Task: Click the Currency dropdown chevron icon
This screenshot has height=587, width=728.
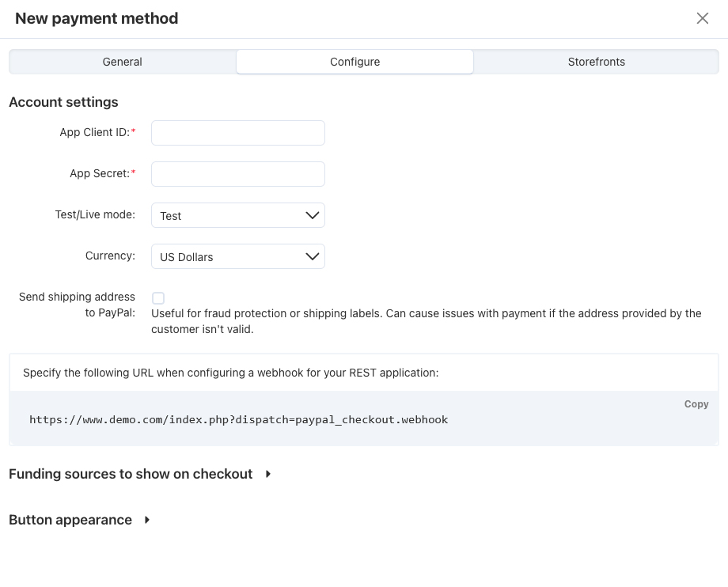Action: (x=312, y=256)
